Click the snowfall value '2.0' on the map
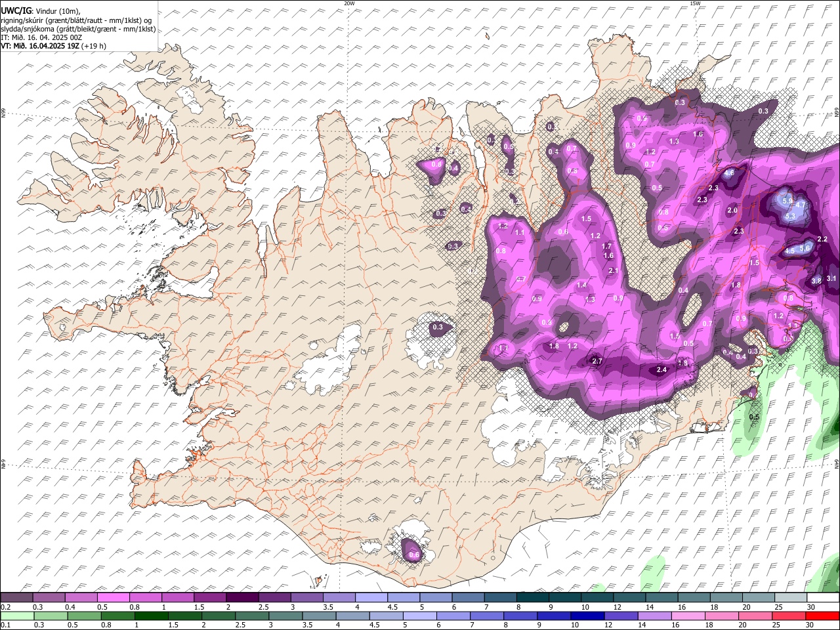 pyautogui.click(x=733, y=211)
